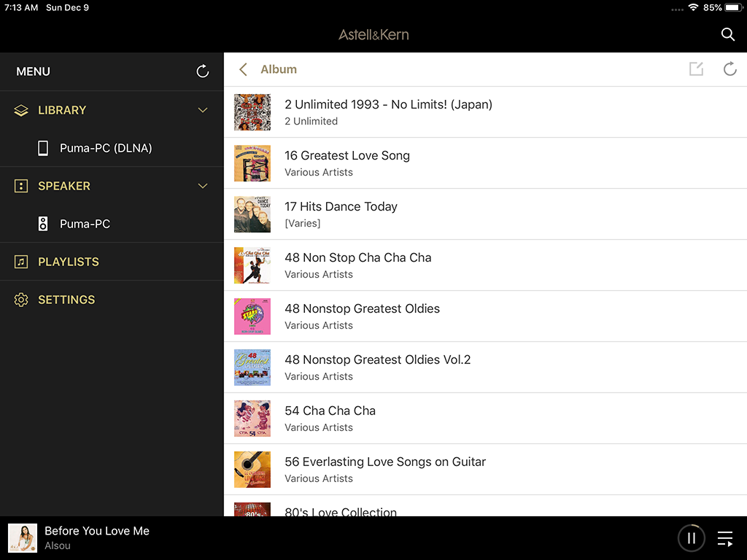The image size is (747, 560).
Task: Click the Speaker section icon
Action: 21,186
